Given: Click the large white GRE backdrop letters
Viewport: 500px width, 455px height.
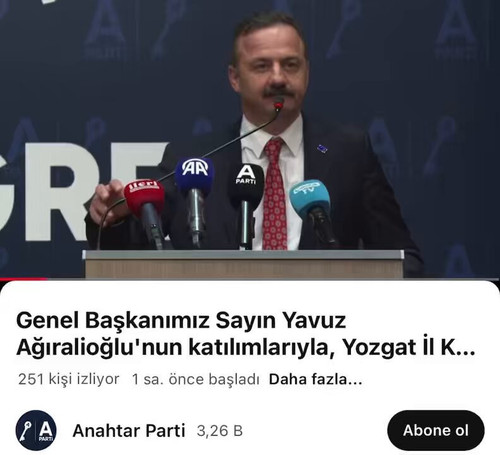Looking at the screenshot, I should click(83, 192).
